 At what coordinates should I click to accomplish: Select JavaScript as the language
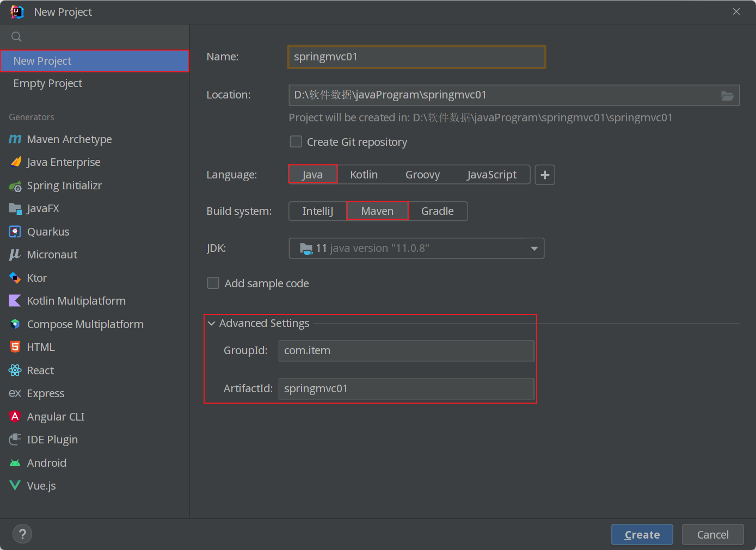pos(491,175)
